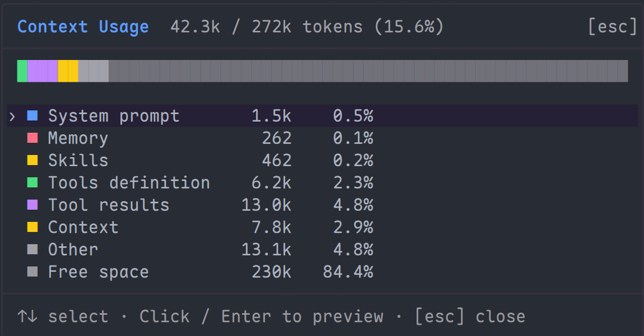This screenshot has height=336, width=644.
Task: Click the yellow Skills color square
Action: click(x=32, y=160)
